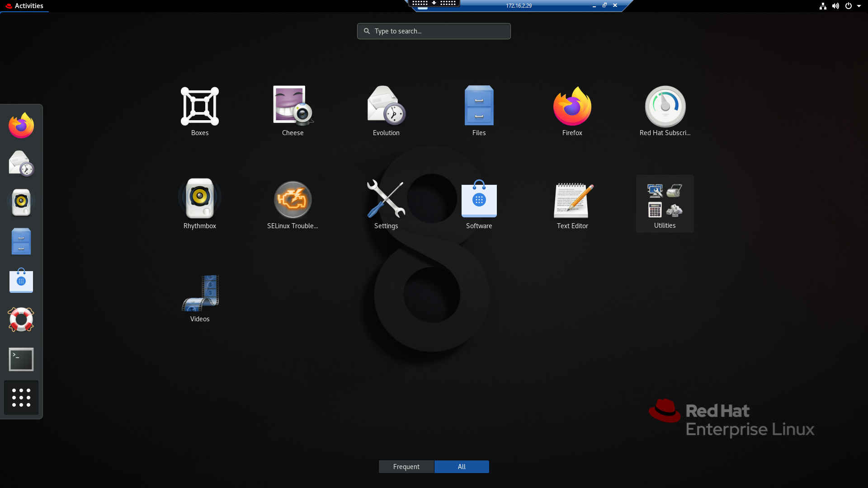
Task: Open Help lifebuoy icon in dock
Action: pyautogui.click(x=21, y=319)
